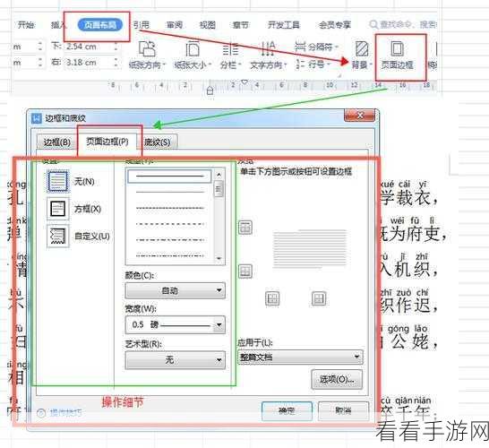Screen dimensions: 489x448
Task: Open the 分栏 columns tool
Action: point(230,56)
